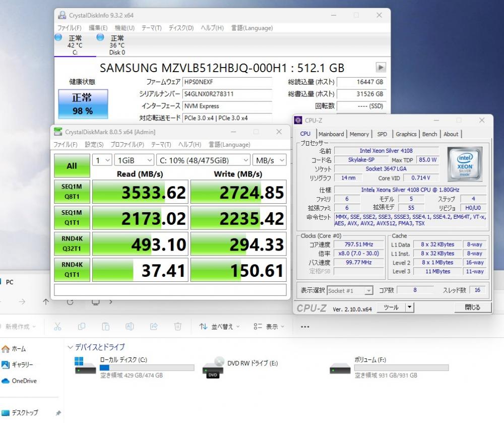Switch to the Mainboard tab in CPU-Z

coord(331,134)
